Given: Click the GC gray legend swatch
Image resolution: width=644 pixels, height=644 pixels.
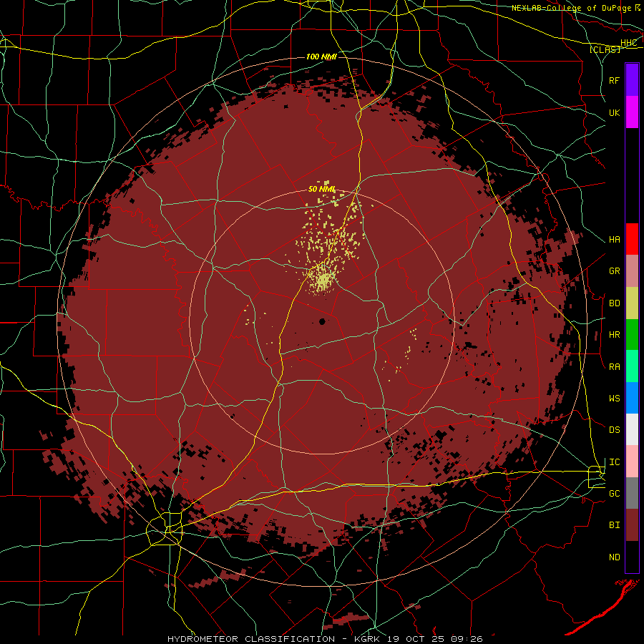Looking at the screenshot, I should (x=632, y=493).
